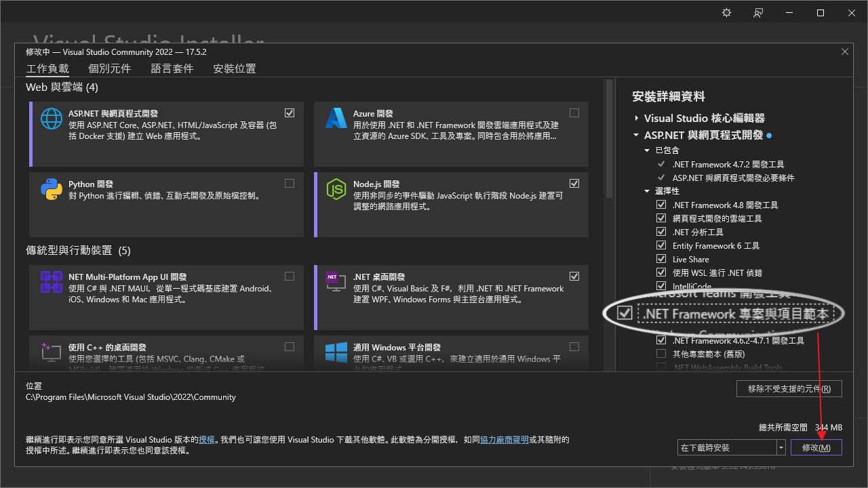Viewport: 868px width, 488px height.
Task: Check the Python 開發 workload checkbox
Action: click(x=290, y=183)
